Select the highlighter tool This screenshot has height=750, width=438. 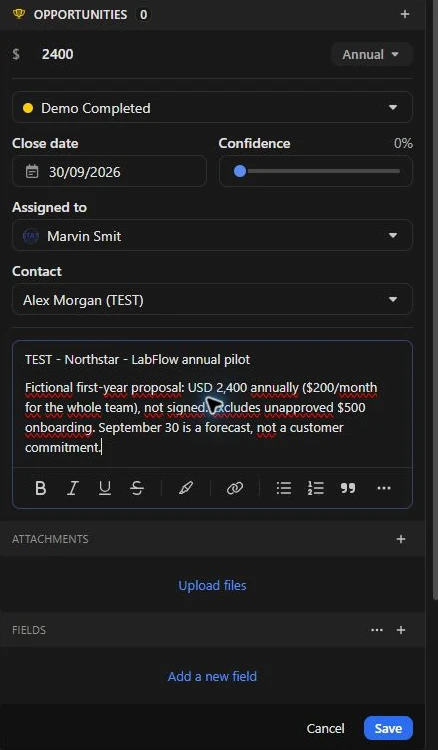coord(186,488)
